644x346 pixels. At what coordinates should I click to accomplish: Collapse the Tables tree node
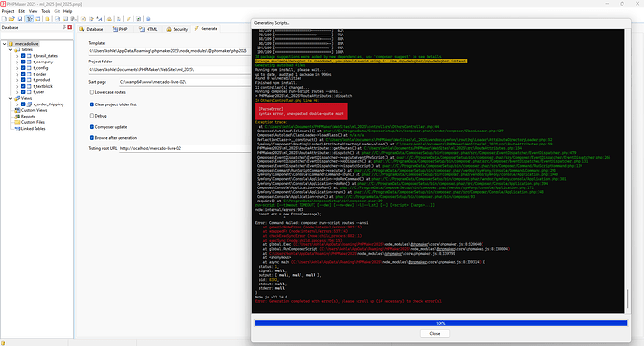pos(10,49)
